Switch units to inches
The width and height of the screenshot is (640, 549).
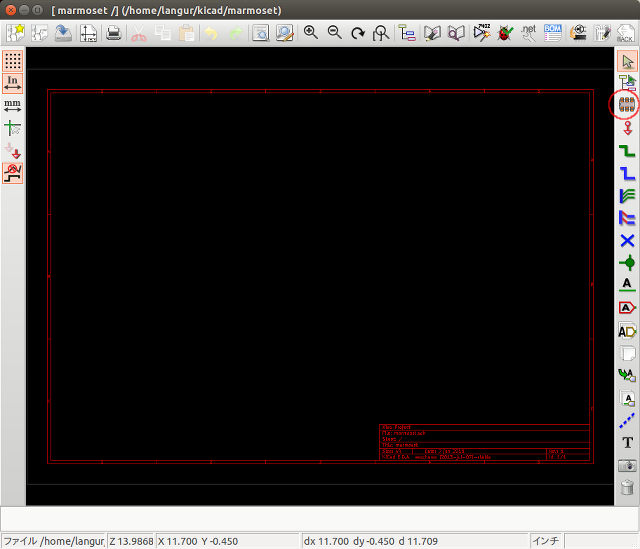[13, 83]
